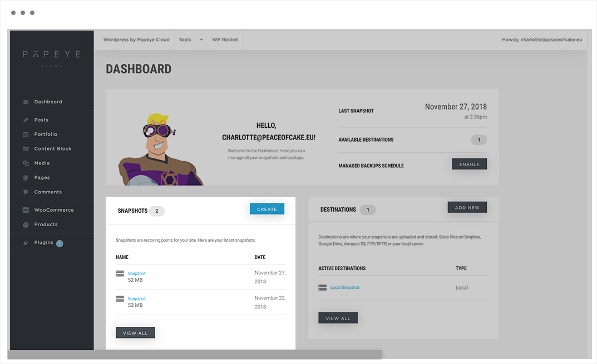Click the horizontal scrollbar at bottom
Image resolution: width=597 pixels, height=364 pixels.
click(195, 355)
